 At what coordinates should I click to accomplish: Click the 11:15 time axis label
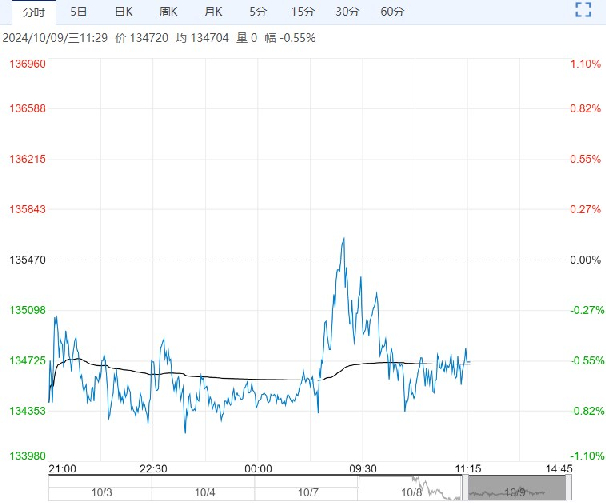click(468, 469)
